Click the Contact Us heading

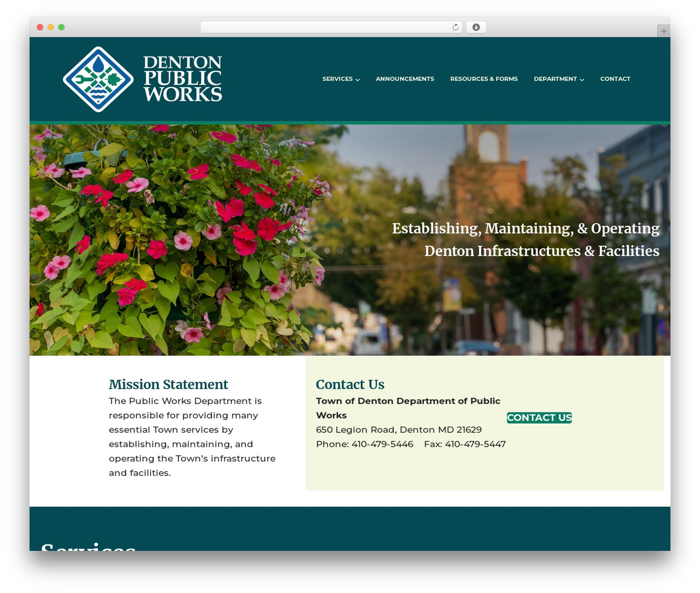(x=350, y=385)
